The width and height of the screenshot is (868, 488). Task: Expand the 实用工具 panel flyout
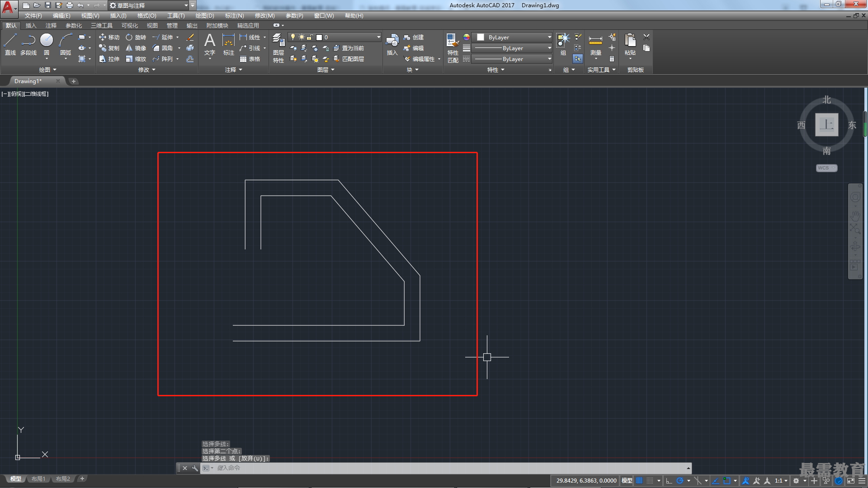(x=601, y=70)
